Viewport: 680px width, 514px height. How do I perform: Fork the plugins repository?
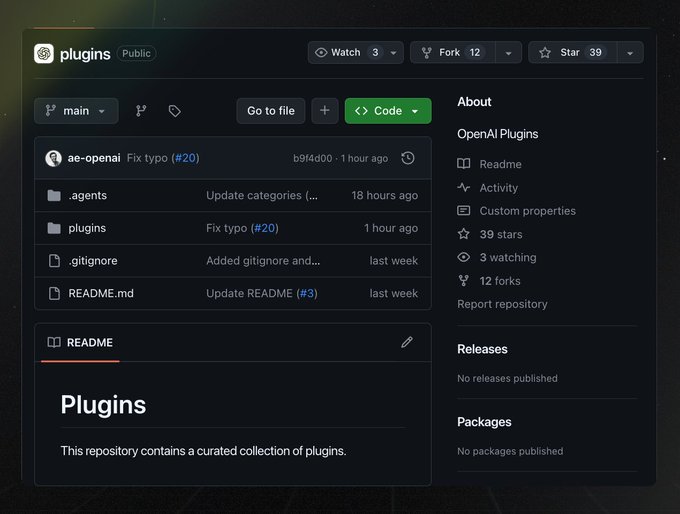[452, 52]
